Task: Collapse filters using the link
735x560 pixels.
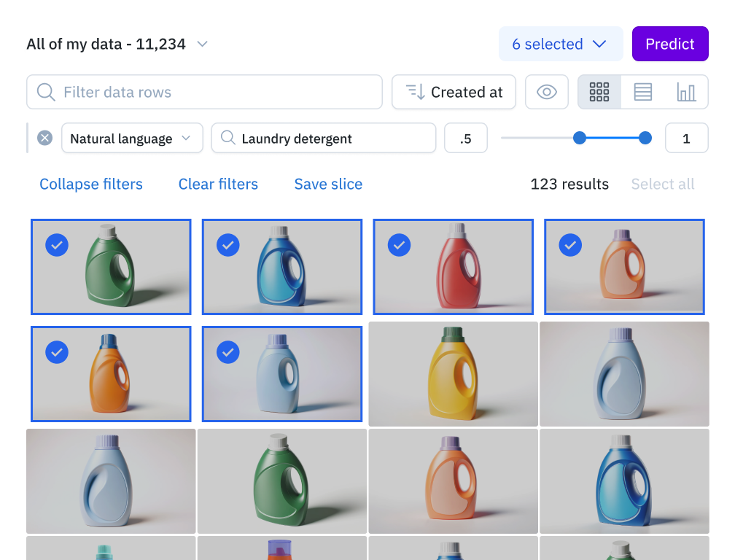Action: pyautogui.click(x=90, y=184)
